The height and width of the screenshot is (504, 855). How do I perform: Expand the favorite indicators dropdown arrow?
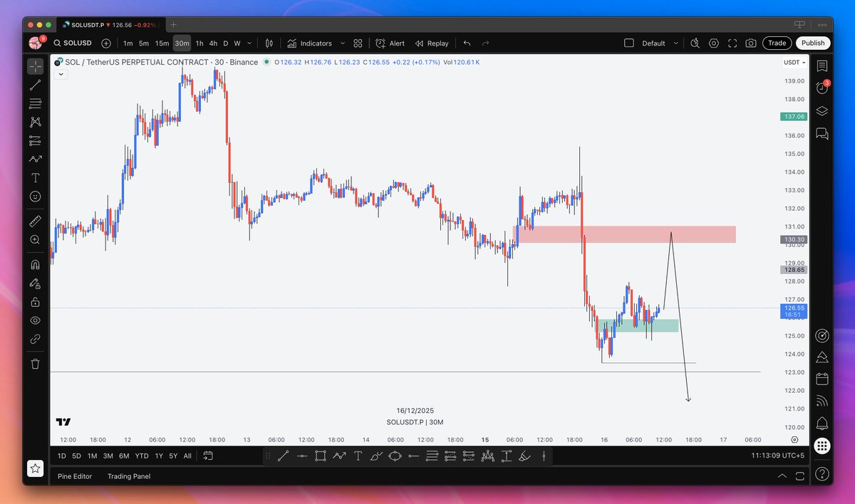(343, 43)
